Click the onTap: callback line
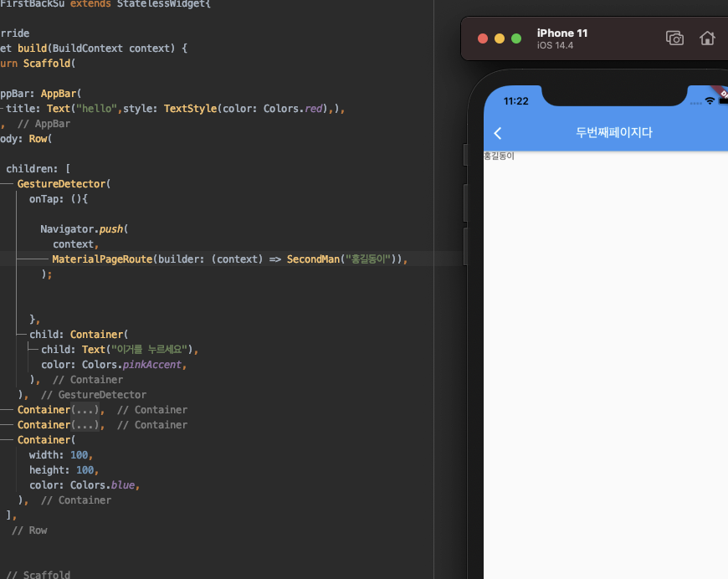 tap(58, 199)
